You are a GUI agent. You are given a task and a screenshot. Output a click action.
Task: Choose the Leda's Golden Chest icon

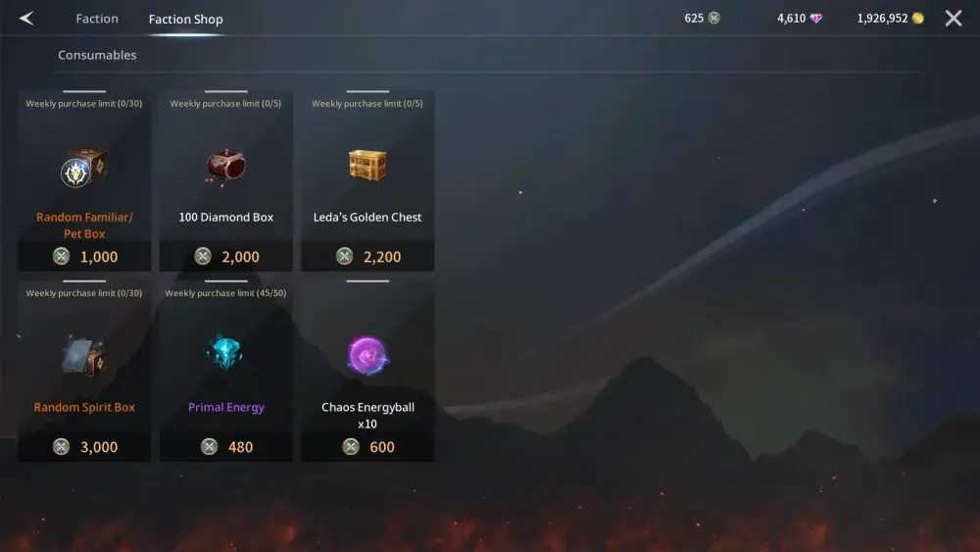[x=367, y=165]
